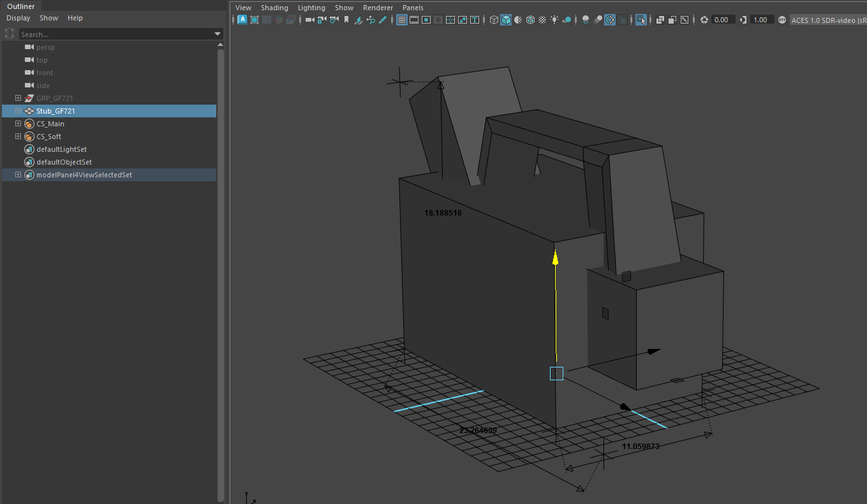Click Wireframe on Shaded icon

tap(530, 20)
